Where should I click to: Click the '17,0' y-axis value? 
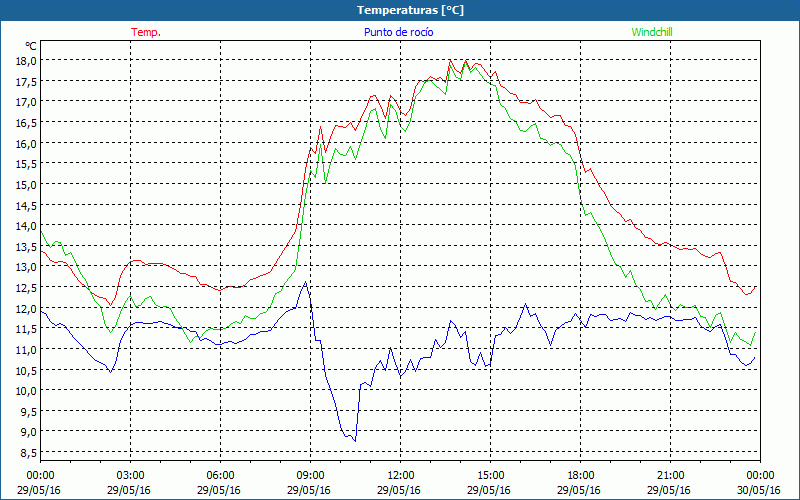click(x=26, y=102)
